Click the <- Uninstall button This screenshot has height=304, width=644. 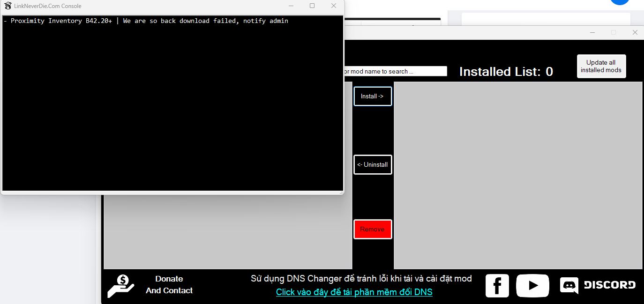click(x=373, y=164)
